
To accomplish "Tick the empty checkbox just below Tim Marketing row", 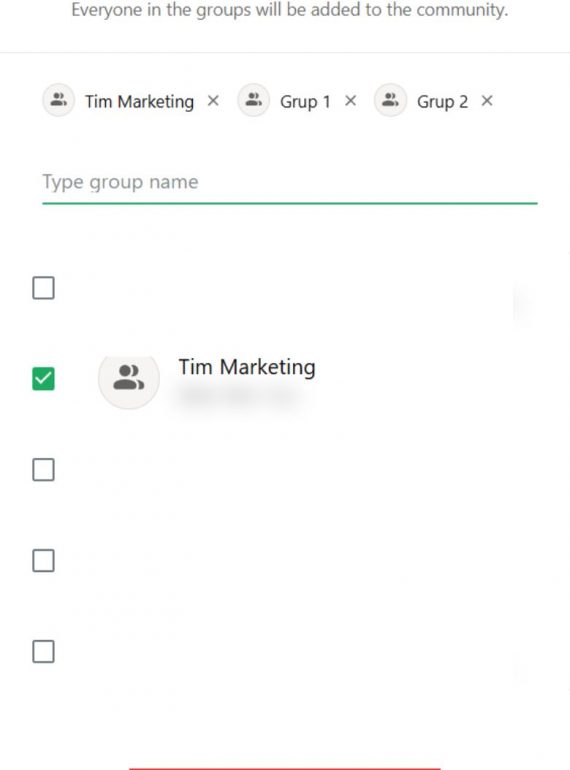I will point(43,469).
